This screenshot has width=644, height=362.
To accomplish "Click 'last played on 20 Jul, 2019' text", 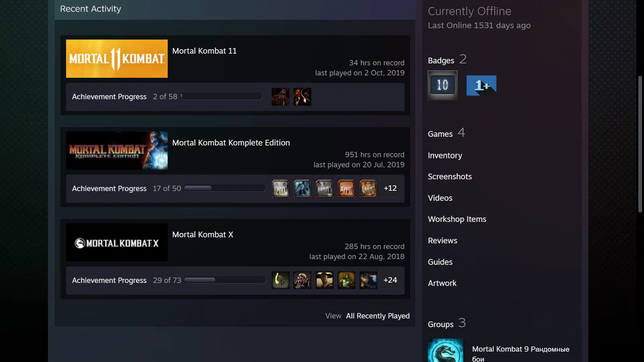I will pyautogui.click(x=359, y=165).
